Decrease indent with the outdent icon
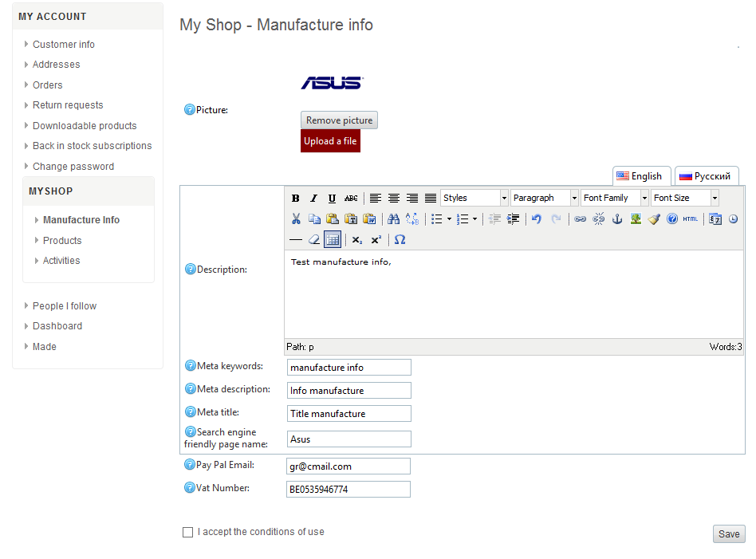This screenshot has height=559, width=756. [494, 219]
